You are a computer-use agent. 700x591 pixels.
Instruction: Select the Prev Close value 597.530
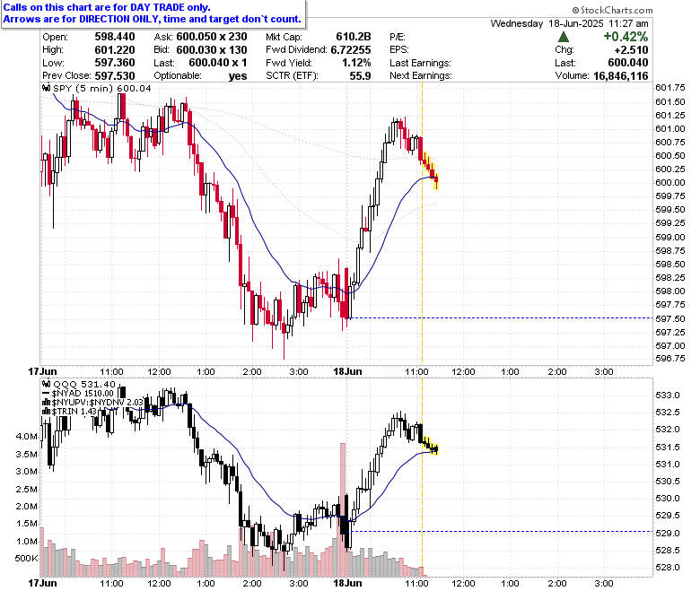(115, 76)
